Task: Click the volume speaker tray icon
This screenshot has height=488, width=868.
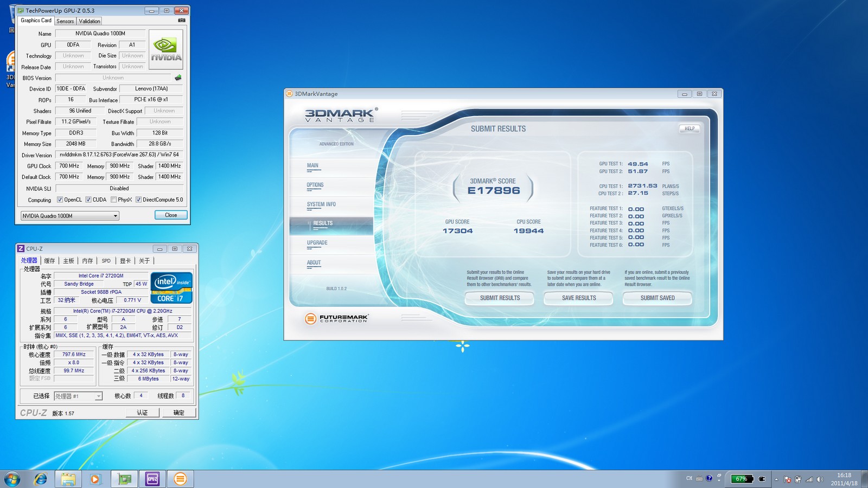Action: tap(820, 479)
